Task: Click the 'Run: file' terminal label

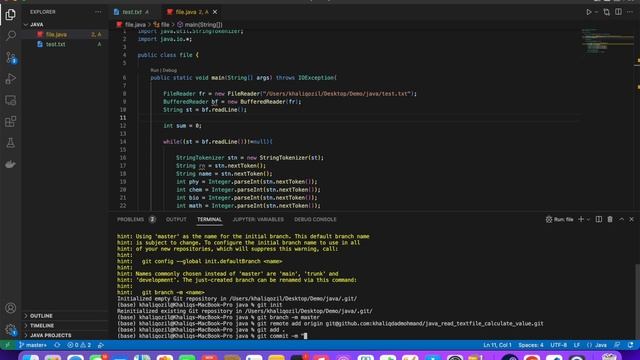Action: (x=560, y=219)
